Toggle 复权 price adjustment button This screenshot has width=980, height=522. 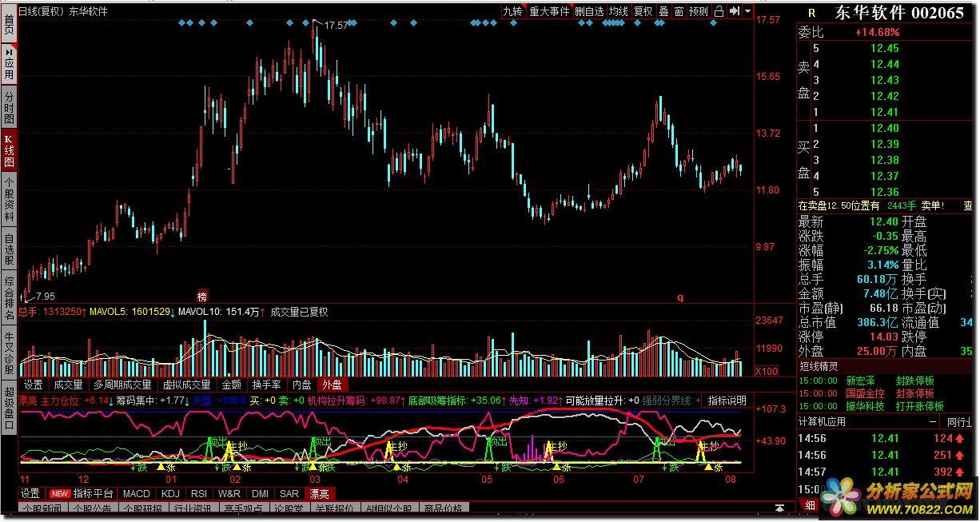(x=643, y=11)
